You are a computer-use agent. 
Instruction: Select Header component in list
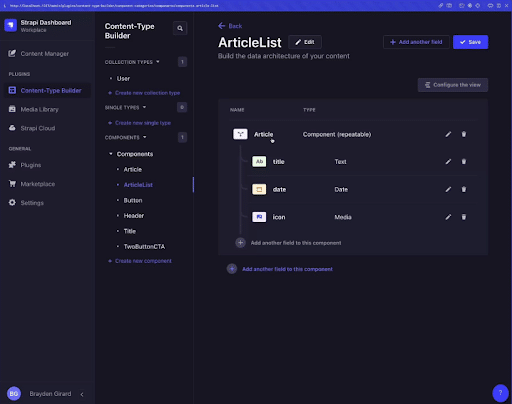pyautogui.click(x=134, y=216)
